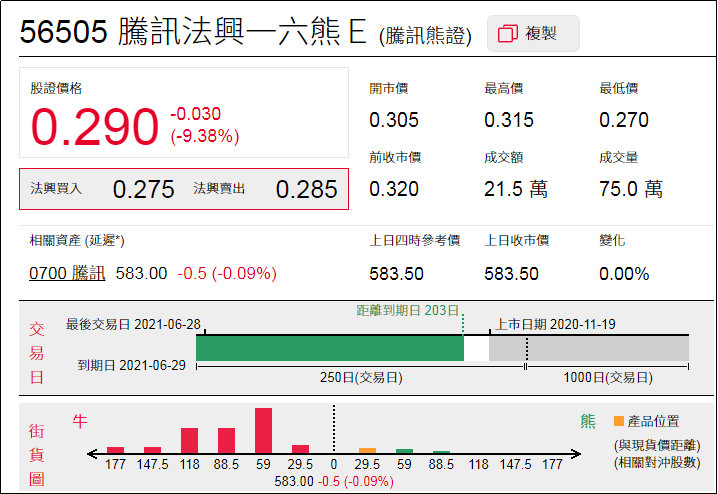Click the 複製 copy button
This screenshot has width=718, height=494.
coord(533,33)
